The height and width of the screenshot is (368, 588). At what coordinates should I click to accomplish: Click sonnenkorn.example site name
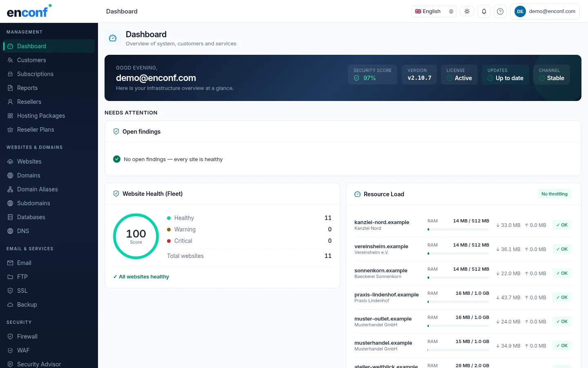[381, 271]
